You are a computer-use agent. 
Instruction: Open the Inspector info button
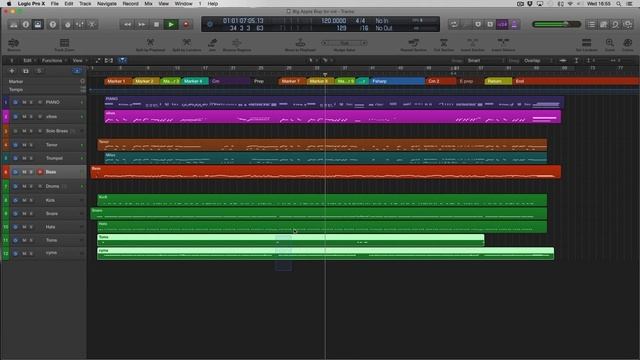[x=26, y=24]
